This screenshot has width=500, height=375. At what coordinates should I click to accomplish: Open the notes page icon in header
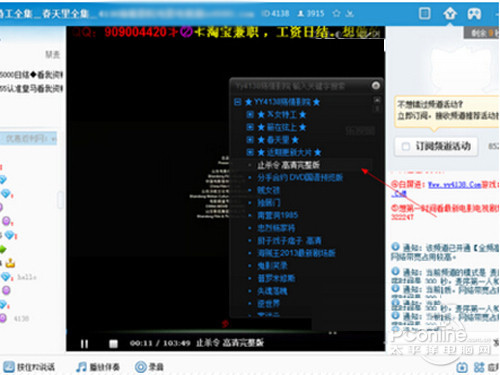point(425,14)
